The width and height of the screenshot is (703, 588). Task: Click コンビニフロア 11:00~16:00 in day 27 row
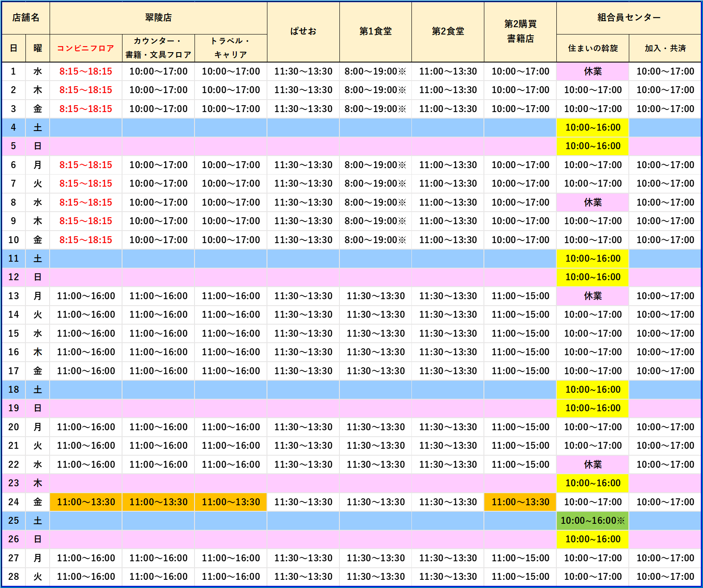[86, 558]
